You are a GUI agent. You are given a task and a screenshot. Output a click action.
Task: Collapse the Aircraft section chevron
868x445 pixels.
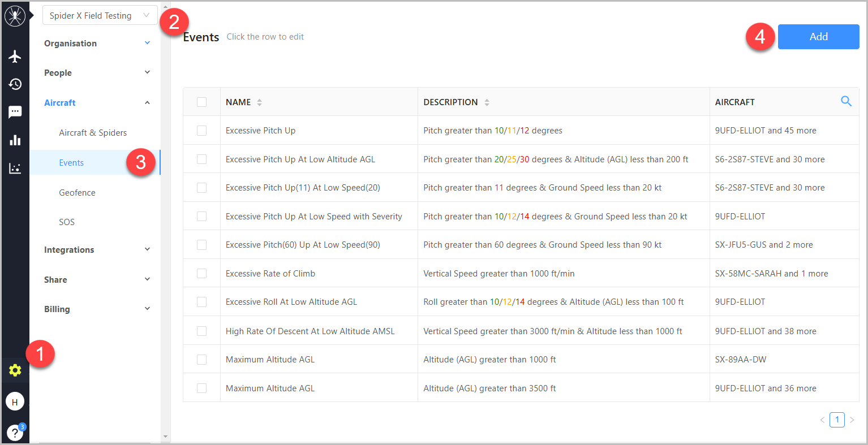147,102
